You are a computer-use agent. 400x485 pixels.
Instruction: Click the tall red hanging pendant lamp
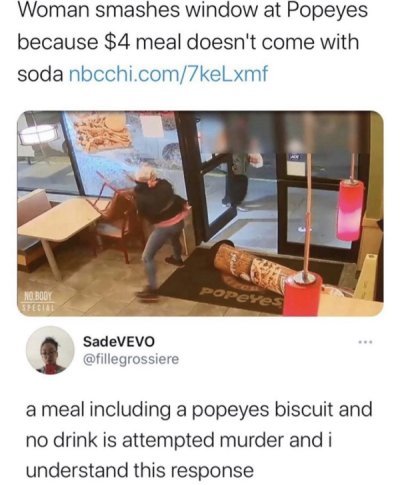coord(350,210)
